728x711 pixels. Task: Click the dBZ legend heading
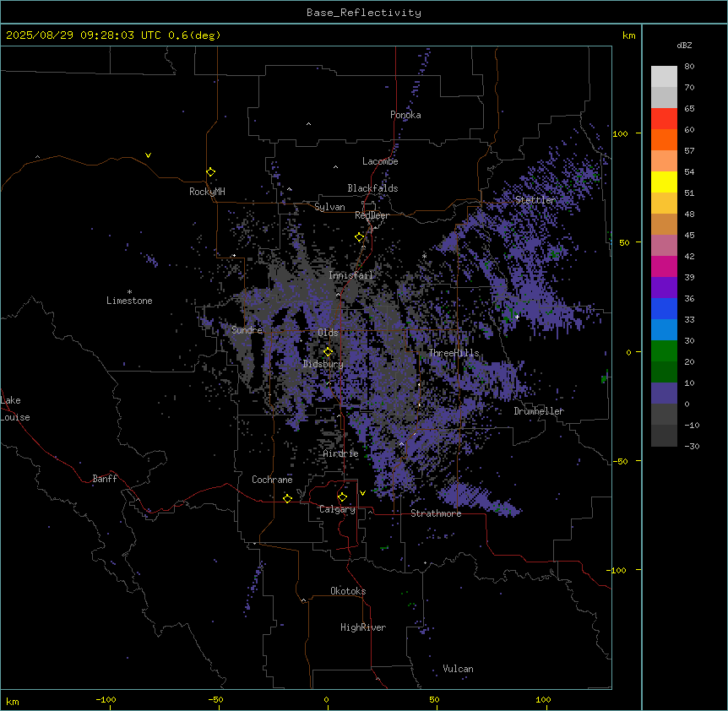click(684, 46)
